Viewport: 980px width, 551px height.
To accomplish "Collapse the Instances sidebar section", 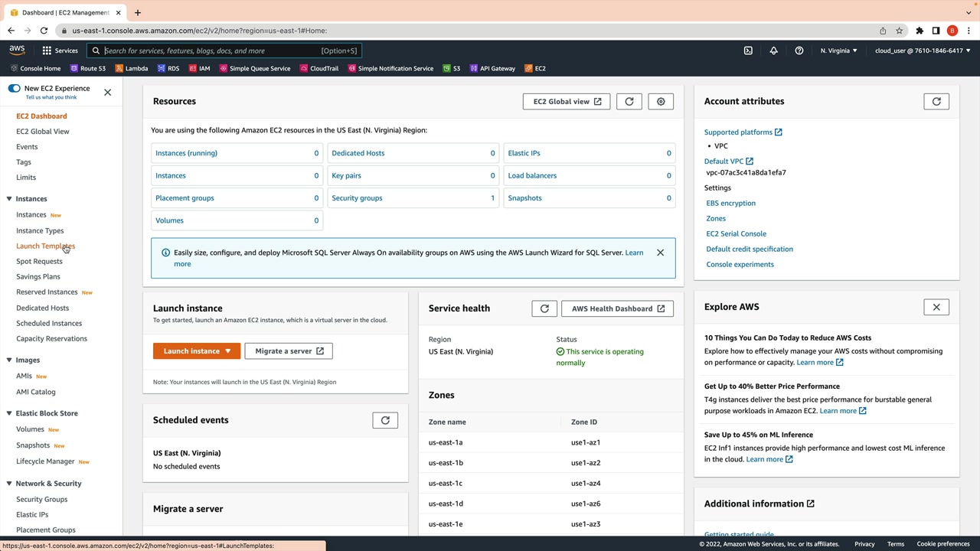I will click(9, 199).
